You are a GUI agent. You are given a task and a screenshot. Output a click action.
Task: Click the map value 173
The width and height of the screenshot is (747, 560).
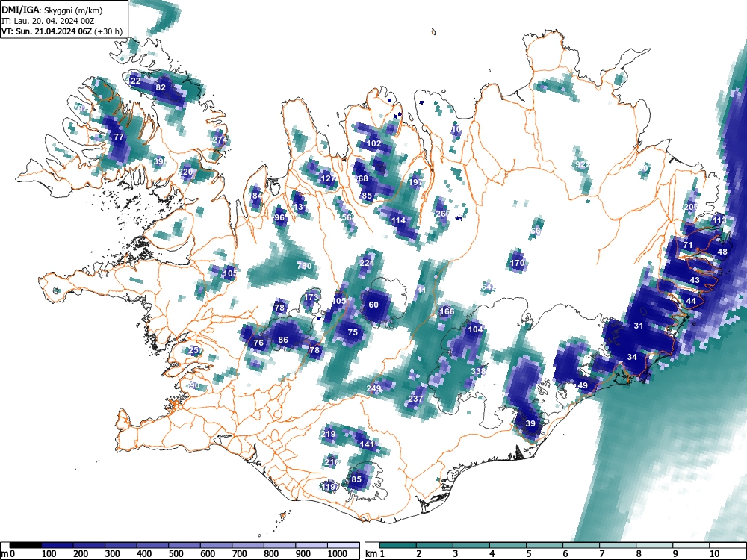click(311, 297)
